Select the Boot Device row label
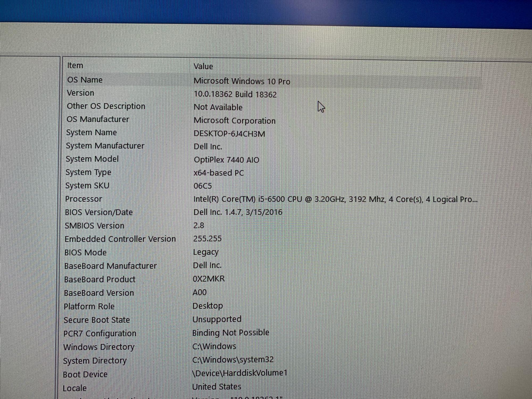This screenshot has width=532, height=399. [85, 375]
